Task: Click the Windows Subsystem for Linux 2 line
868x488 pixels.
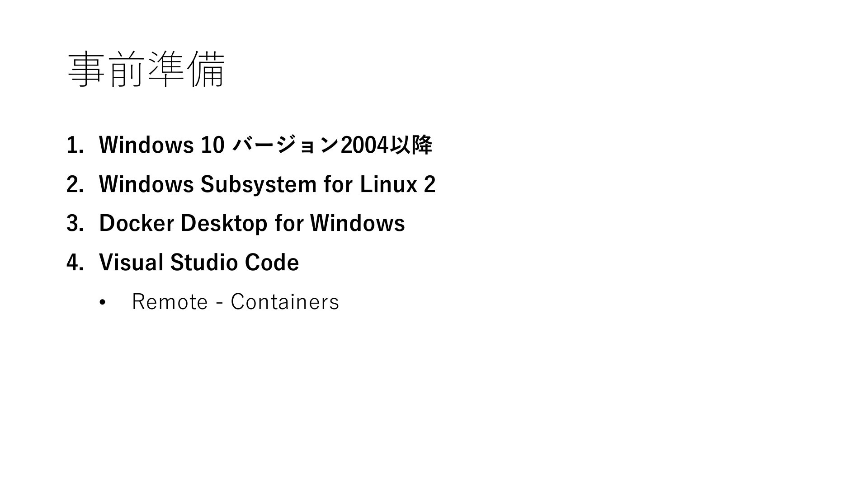Action: [267, 184]
